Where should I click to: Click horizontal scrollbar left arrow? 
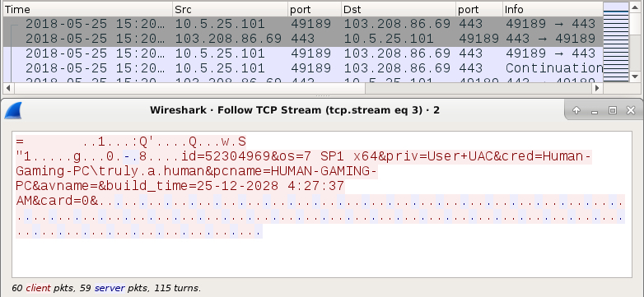[7, 88]
